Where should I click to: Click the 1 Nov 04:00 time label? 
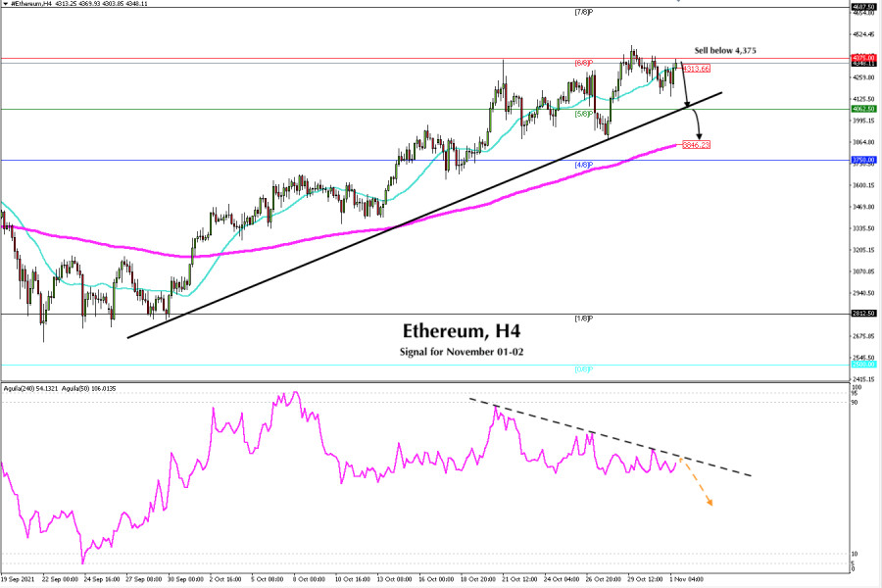[686, 579]
